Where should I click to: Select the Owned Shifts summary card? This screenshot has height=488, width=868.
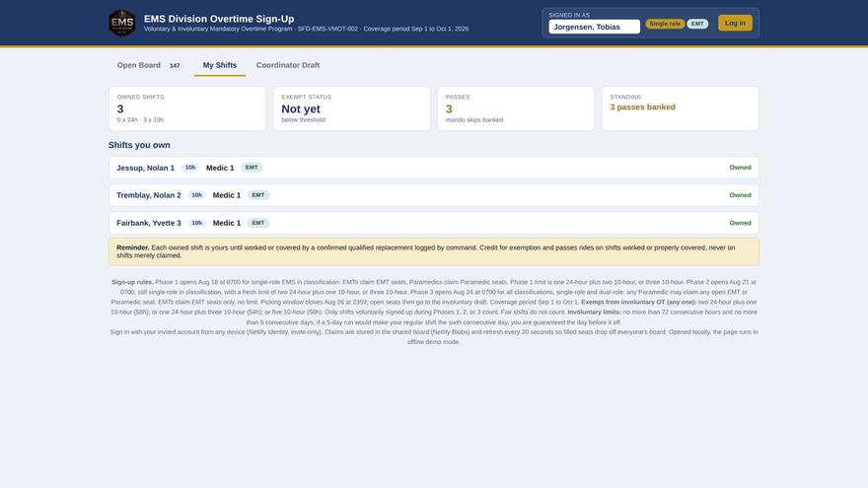click(x=187, y=108)
